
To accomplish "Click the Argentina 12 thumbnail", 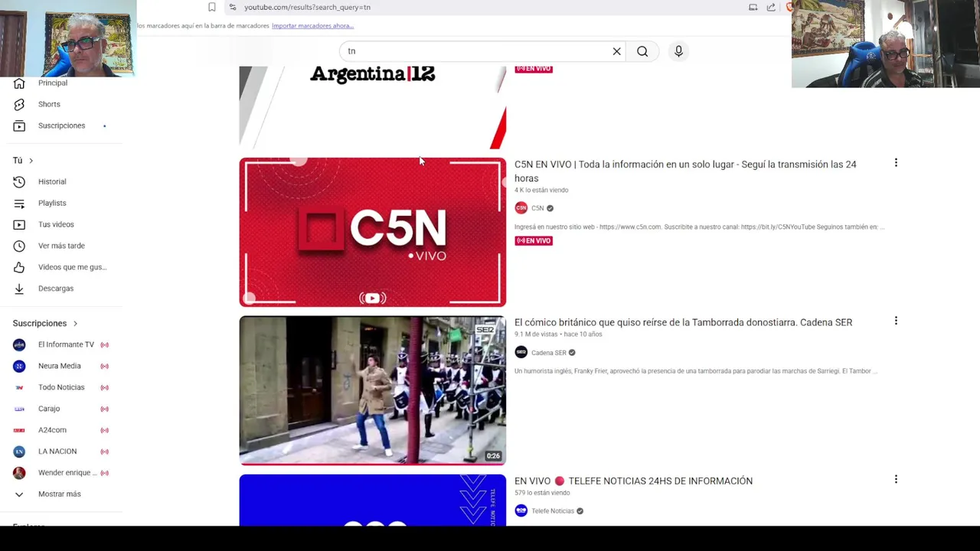I will point(372,107).
